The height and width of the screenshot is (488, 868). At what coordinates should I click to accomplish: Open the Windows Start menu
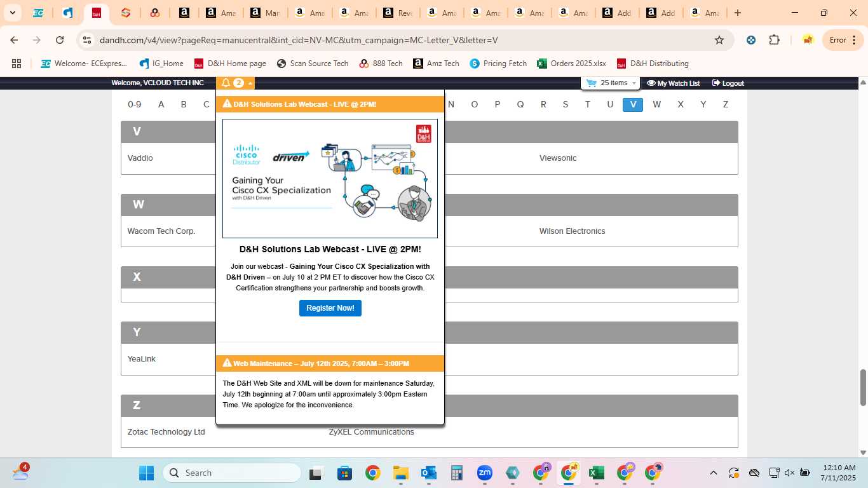coord(147,473)
